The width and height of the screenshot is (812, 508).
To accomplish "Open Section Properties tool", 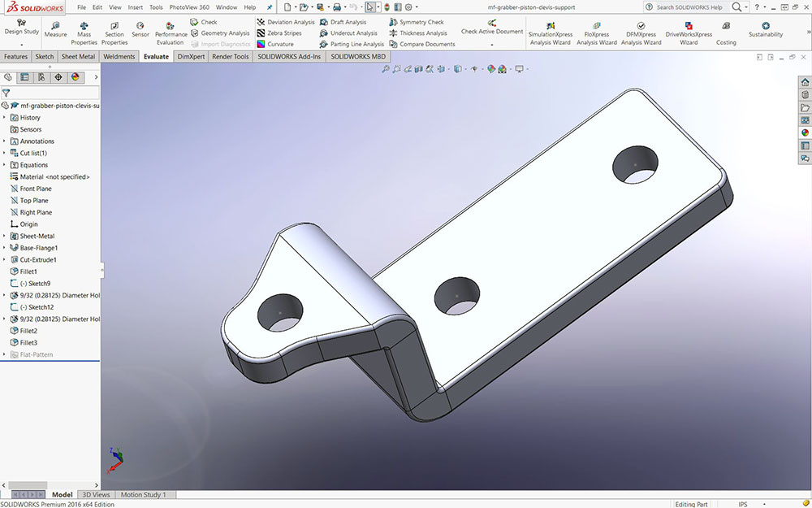I will pyautogui.click(x=114, y=33).
